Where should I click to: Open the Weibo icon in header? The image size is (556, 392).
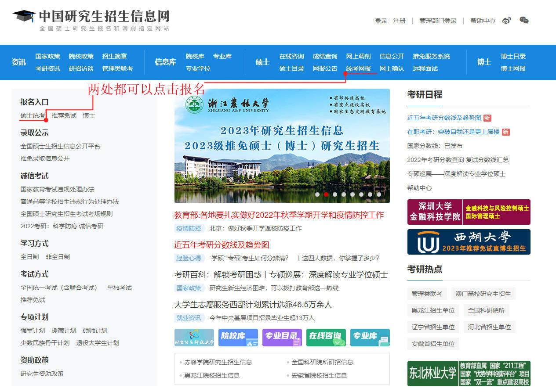tap(507, 20)
